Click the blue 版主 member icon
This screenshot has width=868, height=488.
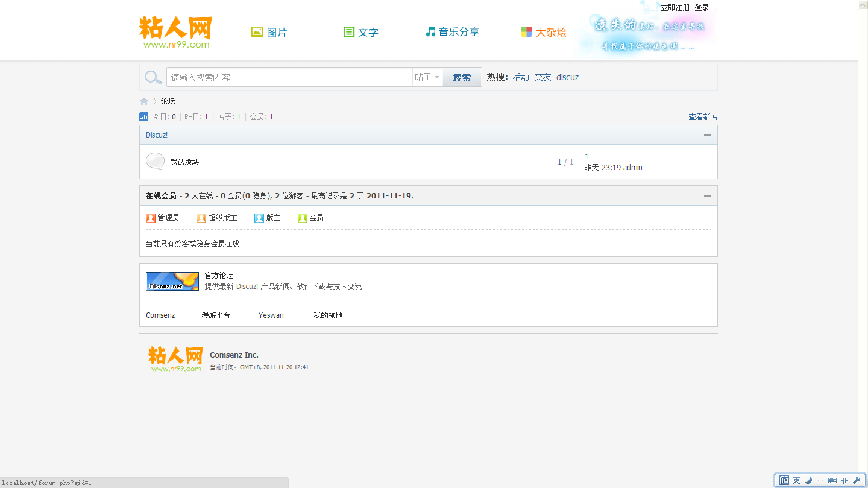[x=259, y=218]
